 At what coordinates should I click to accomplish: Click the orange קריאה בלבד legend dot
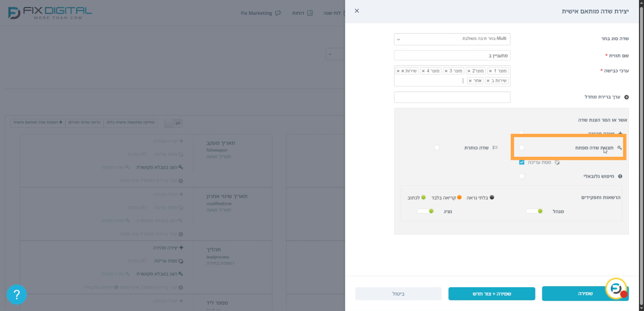(x=459, y=197)
